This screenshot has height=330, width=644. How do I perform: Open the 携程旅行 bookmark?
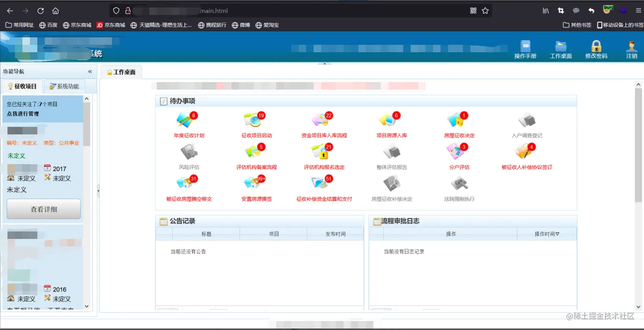tap(212, 25)
